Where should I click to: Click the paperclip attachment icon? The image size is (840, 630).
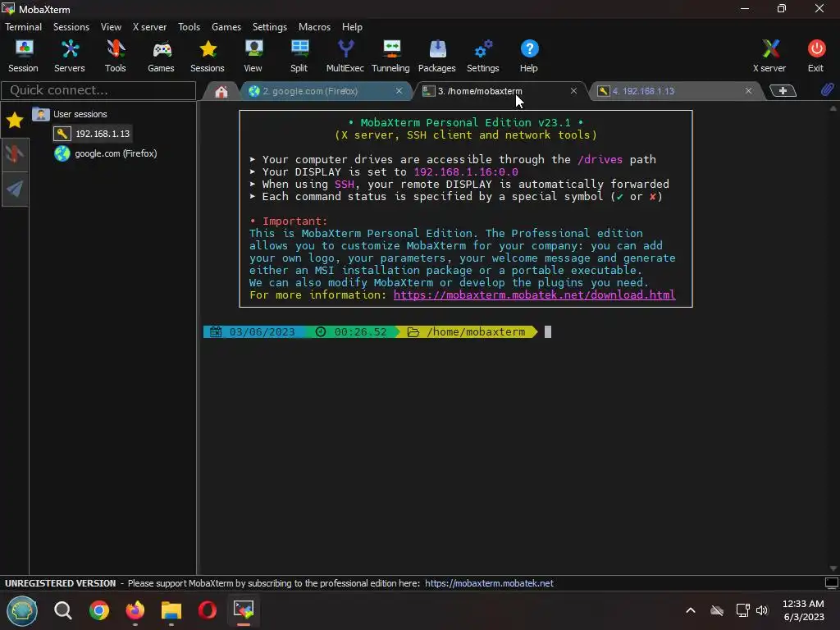click(827, 89)
